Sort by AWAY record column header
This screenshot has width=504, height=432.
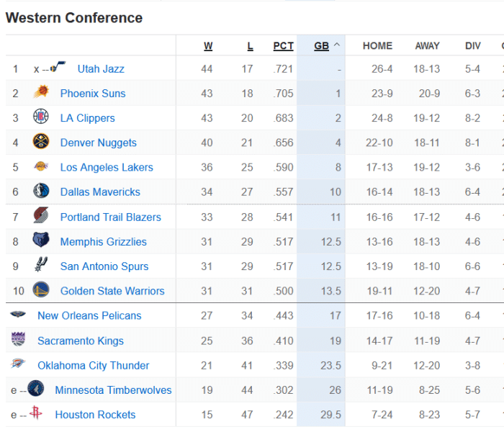coord(427,46)
